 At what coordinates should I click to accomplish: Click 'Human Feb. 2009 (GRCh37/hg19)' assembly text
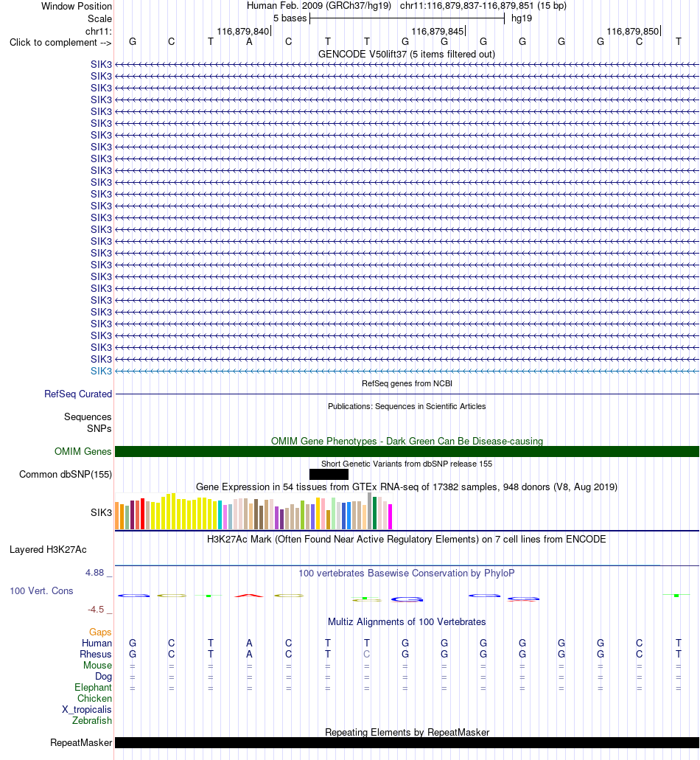tap(319, 7)
